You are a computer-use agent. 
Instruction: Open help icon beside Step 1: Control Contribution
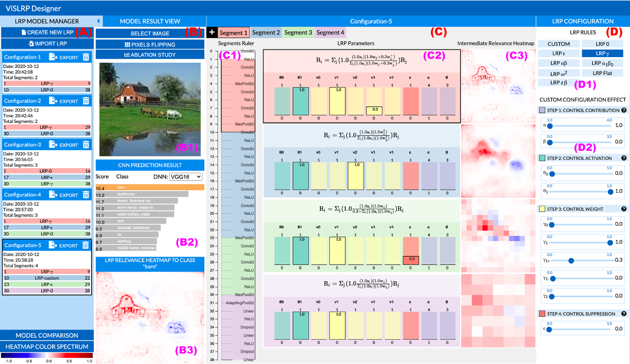click(624, 110)
